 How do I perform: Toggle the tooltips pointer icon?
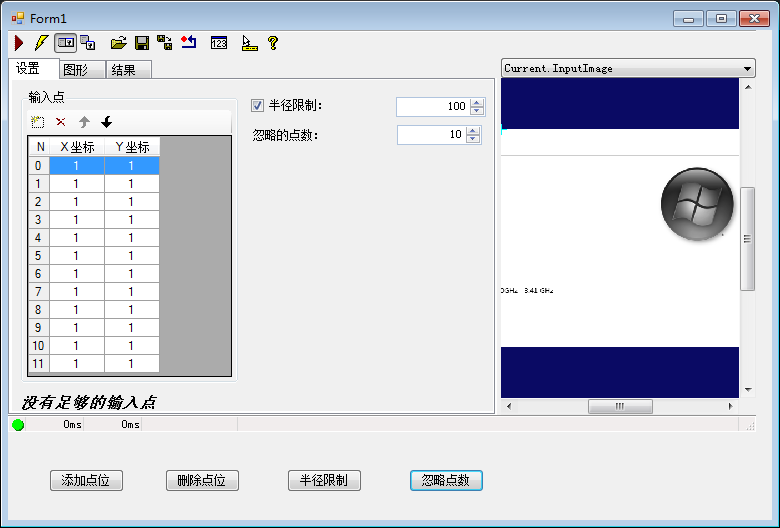click(249, 43)
